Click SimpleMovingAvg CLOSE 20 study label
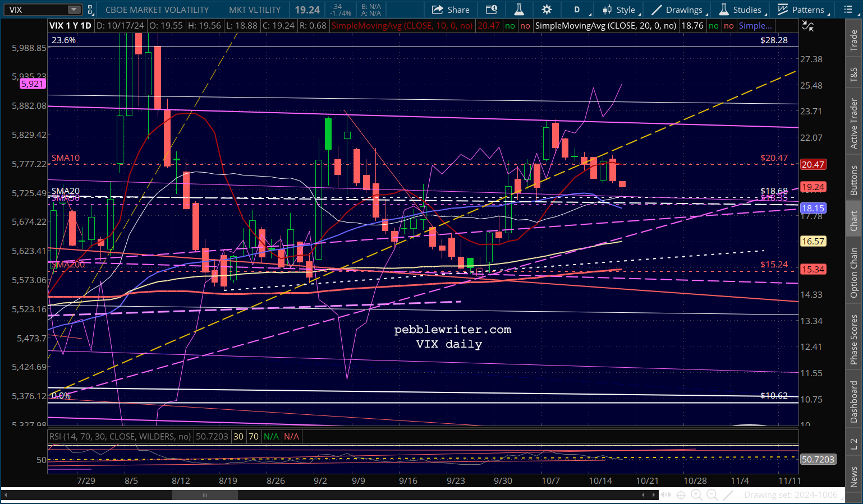Viewport: 863px width, 504px height. pos(605,26)
